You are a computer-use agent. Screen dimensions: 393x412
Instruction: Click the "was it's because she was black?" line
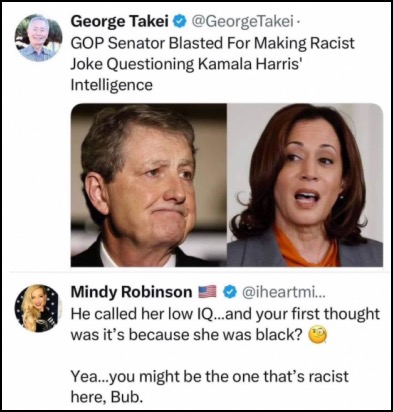[189, 335]
